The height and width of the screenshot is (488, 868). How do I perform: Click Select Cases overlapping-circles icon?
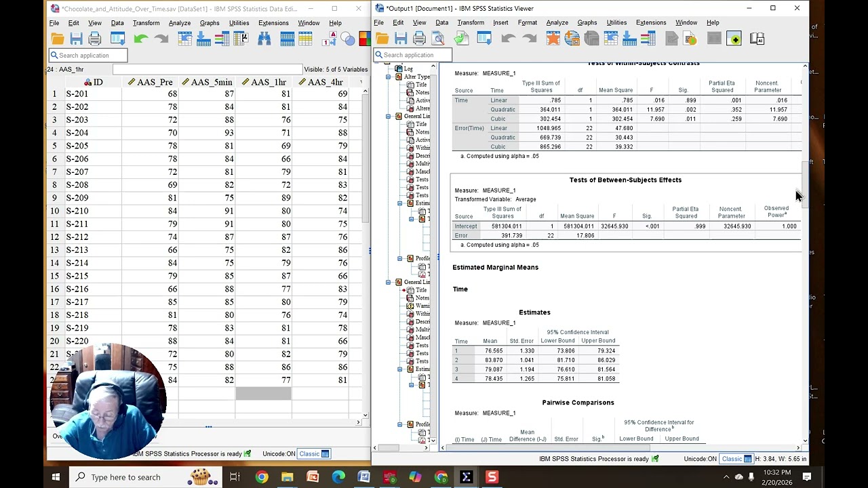click(x=347, y=39)
